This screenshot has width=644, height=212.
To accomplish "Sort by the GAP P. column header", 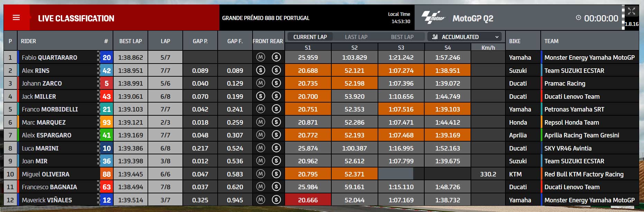I will pos(200,41).
